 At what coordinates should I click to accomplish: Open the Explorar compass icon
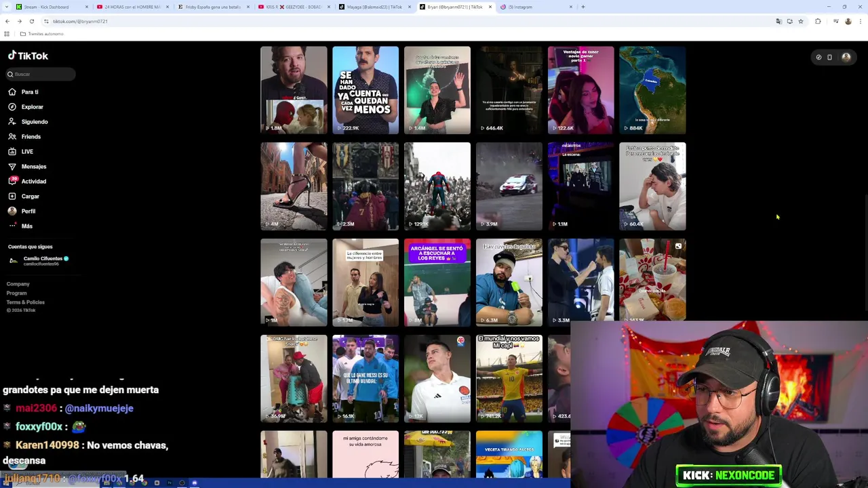12,107
